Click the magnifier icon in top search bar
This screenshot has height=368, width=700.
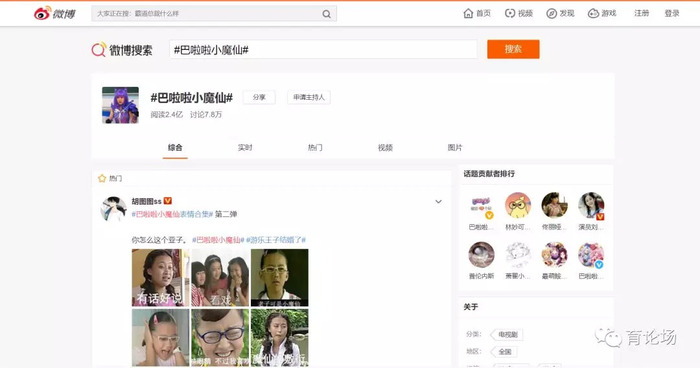tap(327, 14)
